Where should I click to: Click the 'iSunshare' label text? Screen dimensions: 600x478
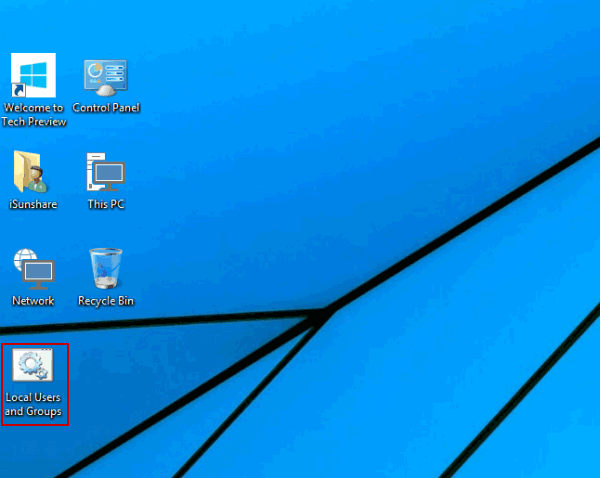click(x=33, y=204)
